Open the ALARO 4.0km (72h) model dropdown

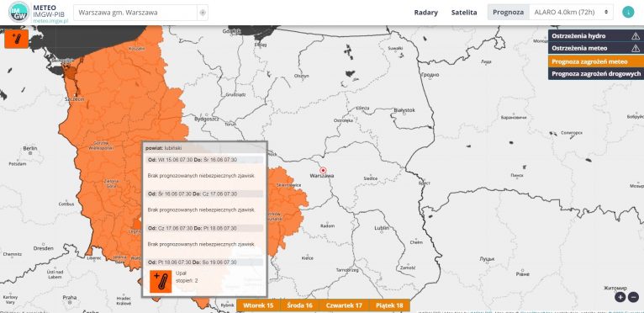point(572,13)
